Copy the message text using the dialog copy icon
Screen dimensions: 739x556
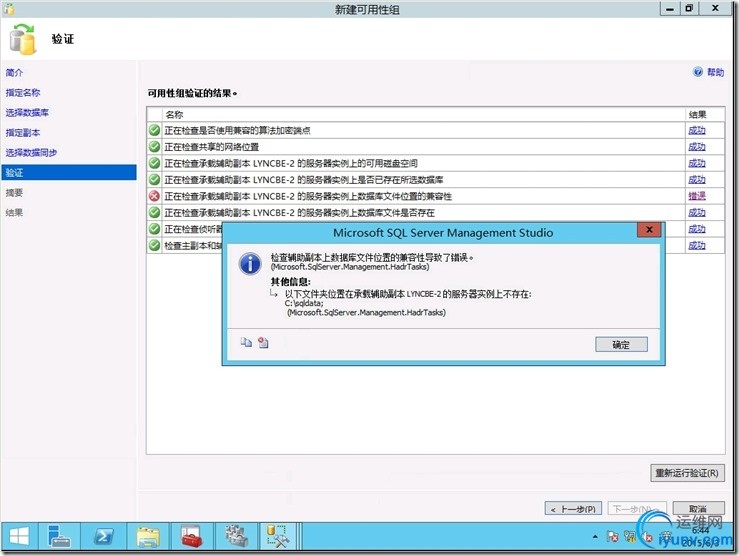pyautogui.click(x=246, y=343)
